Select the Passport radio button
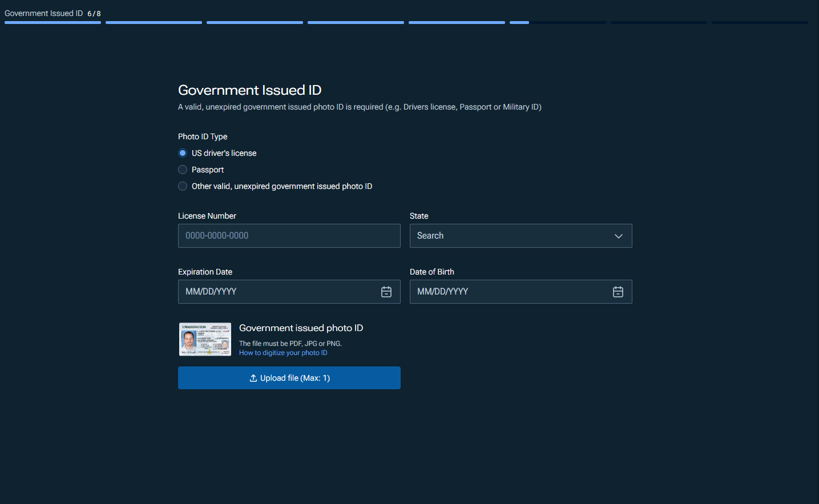The image size is (819, 504). pyautogui.click(x=183, y=170)
